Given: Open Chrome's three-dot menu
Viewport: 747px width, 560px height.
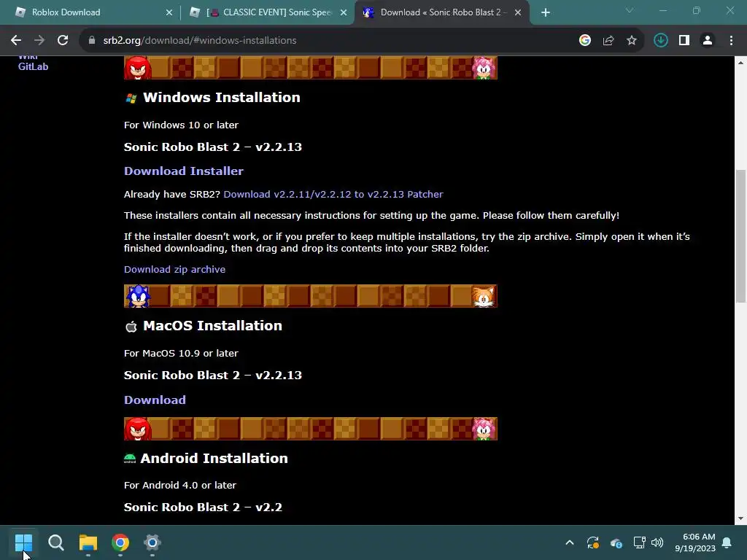Looking at the screenshot, I should (x=731, y=41).
